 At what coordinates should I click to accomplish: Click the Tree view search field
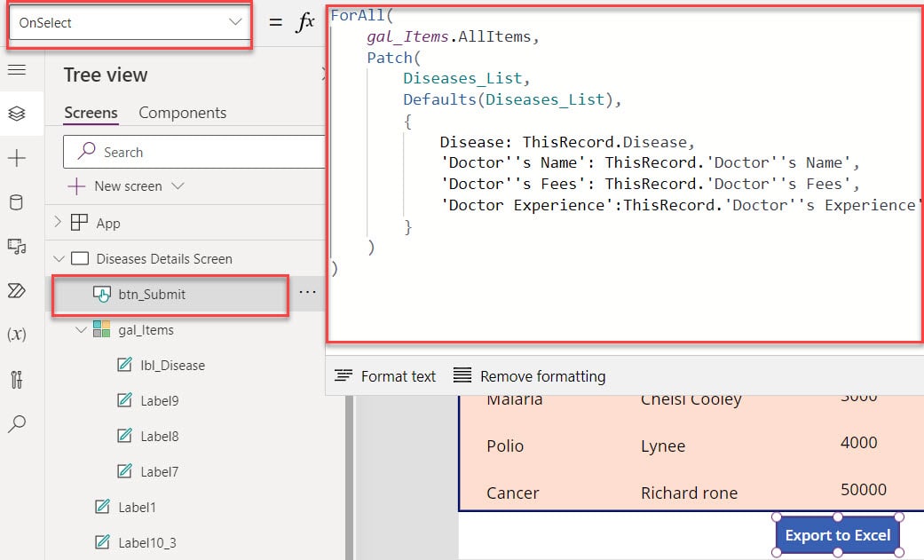[x=194, y=152]
